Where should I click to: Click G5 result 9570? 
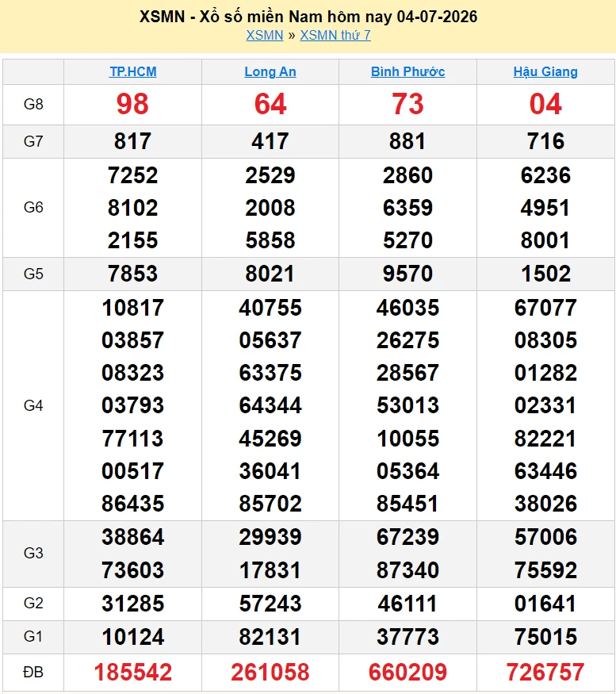(x=407, y=274)
